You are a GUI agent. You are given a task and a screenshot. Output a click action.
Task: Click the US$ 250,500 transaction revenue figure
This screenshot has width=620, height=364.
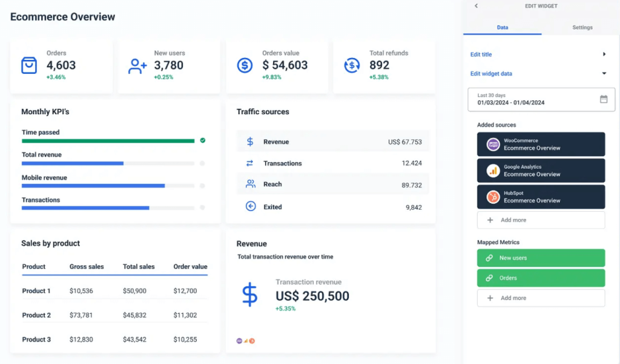coord(312,296)
